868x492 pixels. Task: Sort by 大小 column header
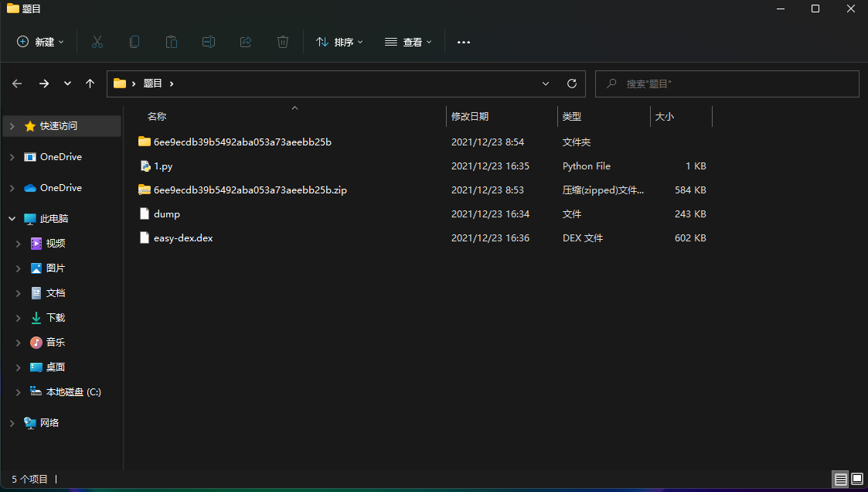pyautogui.click(x=664, y=116)
